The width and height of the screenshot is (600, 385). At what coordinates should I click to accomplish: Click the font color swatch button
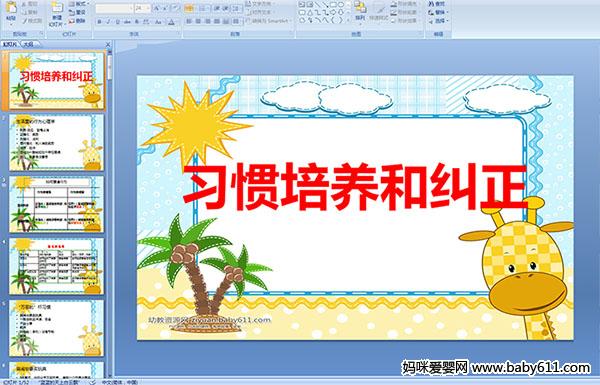pyautogui.click(x=171, y=22)
